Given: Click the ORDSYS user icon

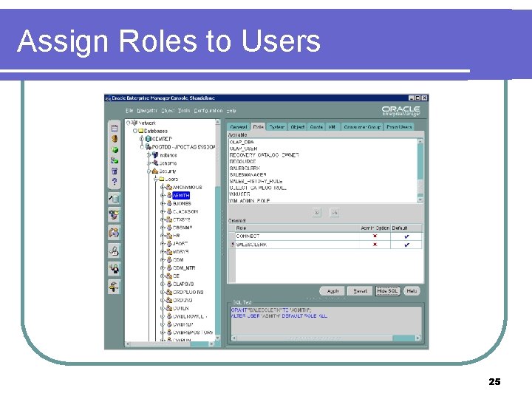Looking at the screenshot, I should tap(169, 300).
